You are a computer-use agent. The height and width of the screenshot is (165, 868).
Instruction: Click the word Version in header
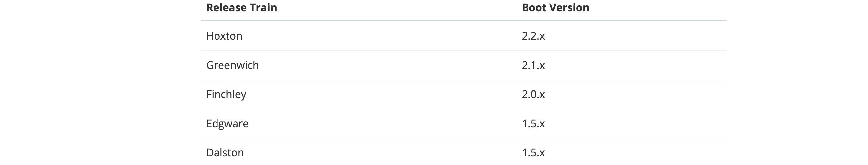coord(570,7)
